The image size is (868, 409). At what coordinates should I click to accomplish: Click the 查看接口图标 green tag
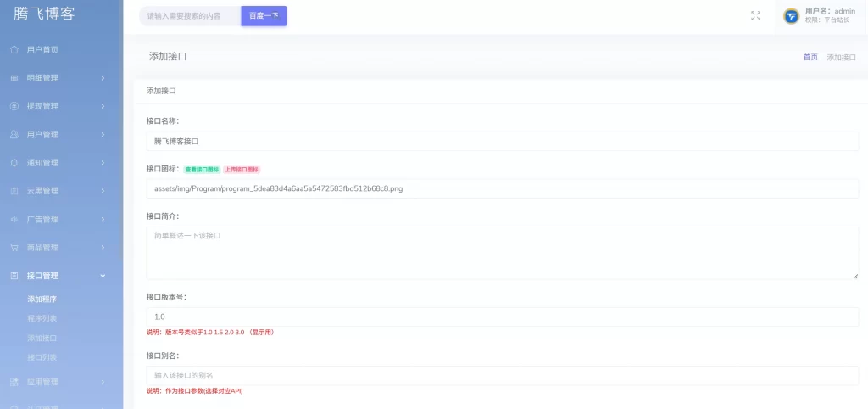pos(202,169)
